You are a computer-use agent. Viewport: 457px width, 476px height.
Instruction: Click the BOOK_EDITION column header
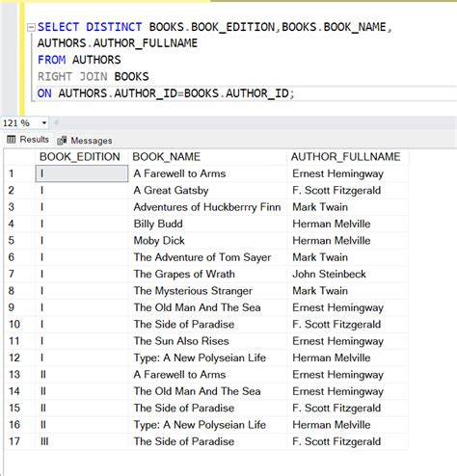coord(82,157)
